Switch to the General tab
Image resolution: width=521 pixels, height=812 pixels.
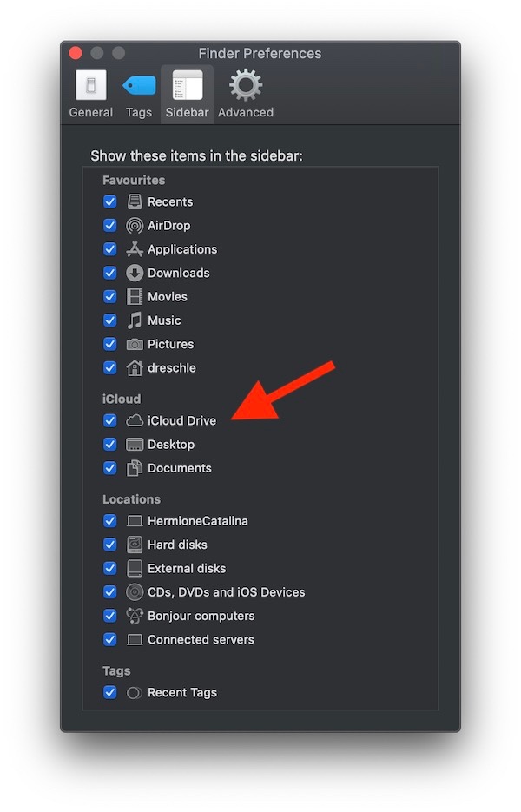(x=91, y=94)
